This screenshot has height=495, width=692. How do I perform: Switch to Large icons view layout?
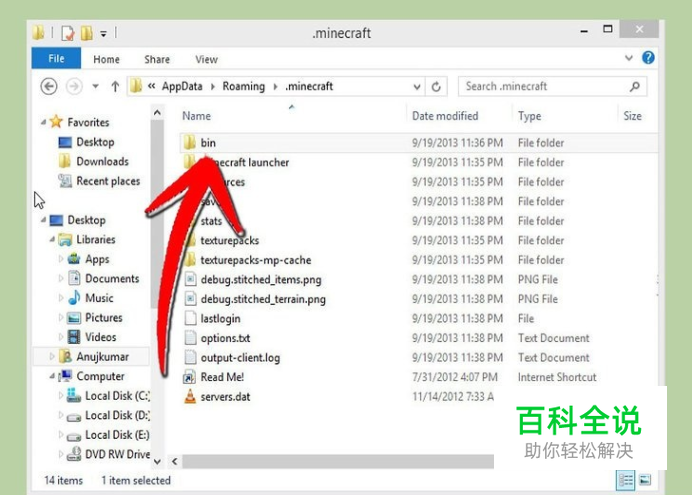point(645,480)
